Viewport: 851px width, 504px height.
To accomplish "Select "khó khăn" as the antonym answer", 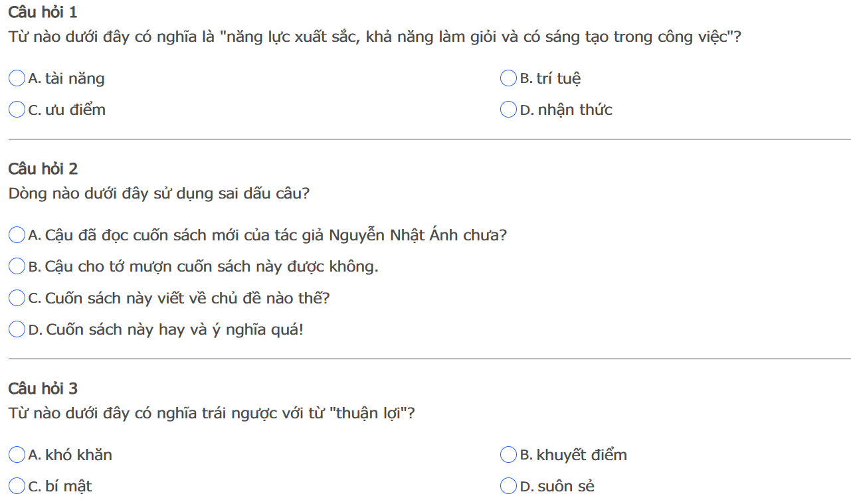I will pyautogui.click(x=17, y=455).
